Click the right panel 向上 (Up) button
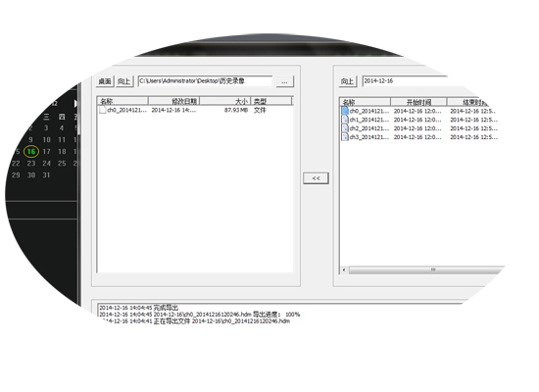The height and width of the screenshot is (392, 539). (x=348, y=81)
